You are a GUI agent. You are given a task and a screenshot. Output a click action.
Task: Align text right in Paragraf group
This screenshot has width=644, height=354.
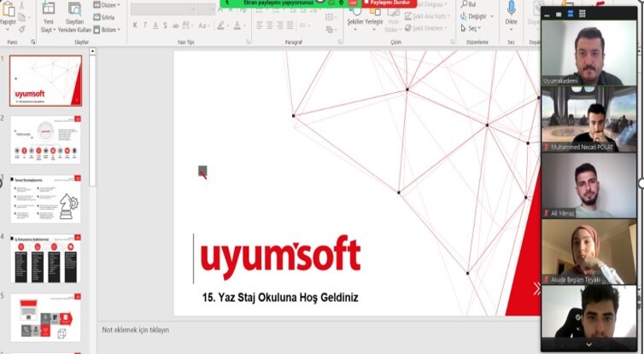coord(279,26)
